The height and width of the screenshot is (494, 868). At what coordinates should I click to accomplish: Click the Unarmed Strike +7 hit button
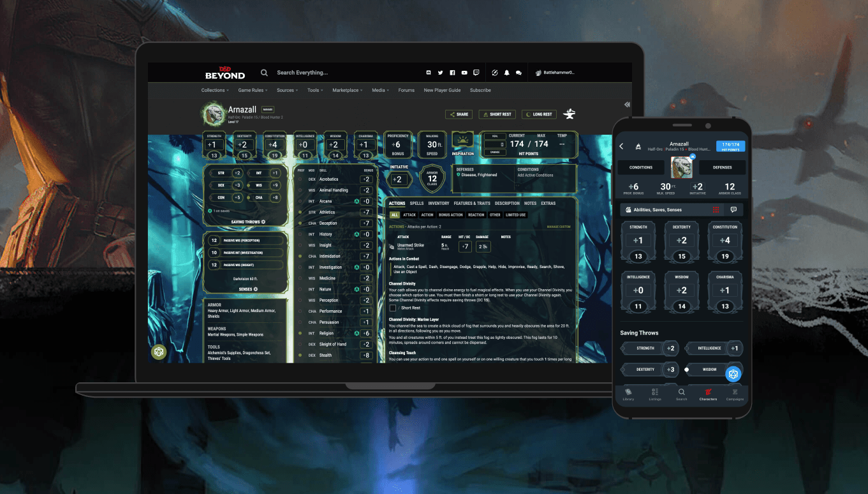click(466, 246)
